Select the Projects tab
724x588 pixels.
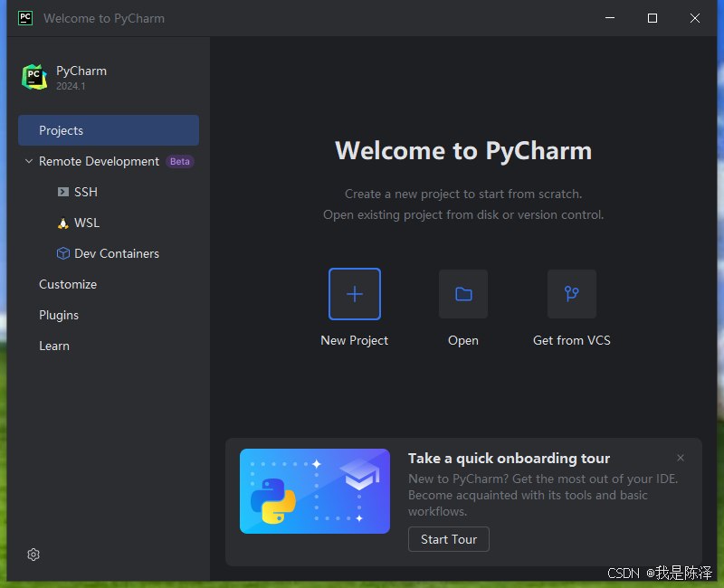point(109,130)
